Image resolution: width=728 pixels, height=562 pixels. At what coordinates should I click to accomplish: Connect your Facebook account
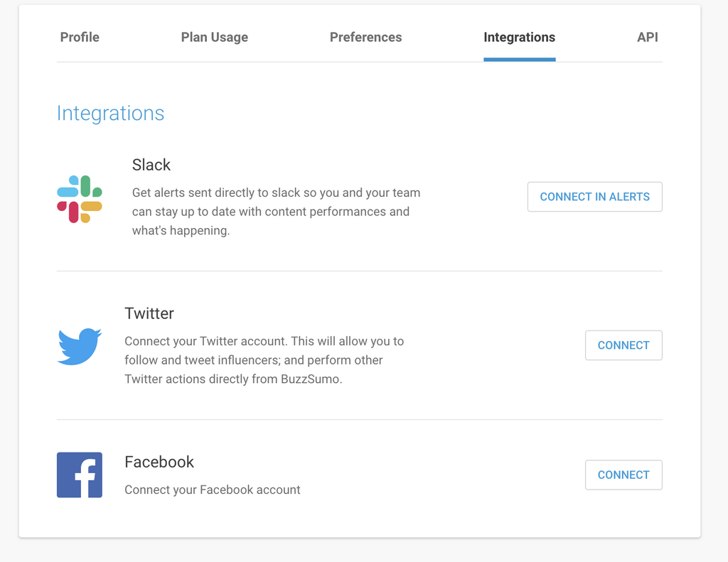coord(623,475)
